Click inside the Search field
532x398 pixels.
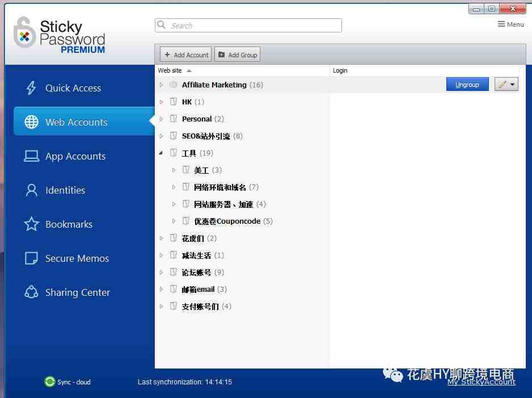pyautogui.click(x=248, y=25)
